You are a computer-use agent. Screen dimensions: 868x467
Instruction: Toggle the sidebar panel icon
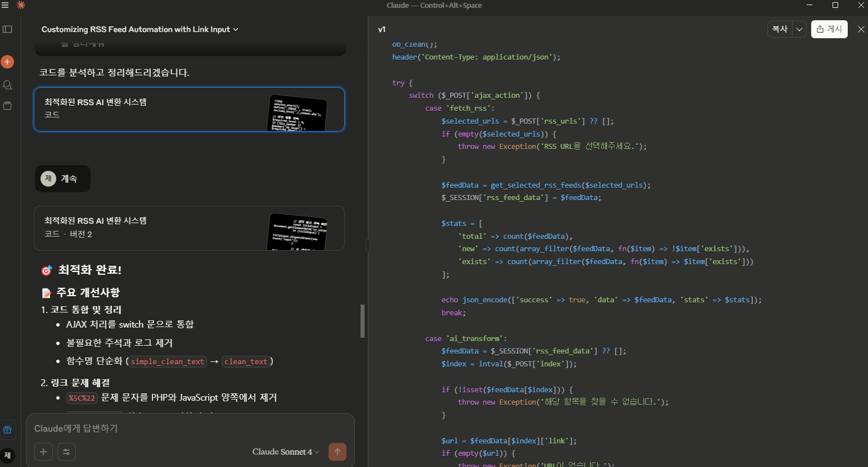(x=7, y=29)
